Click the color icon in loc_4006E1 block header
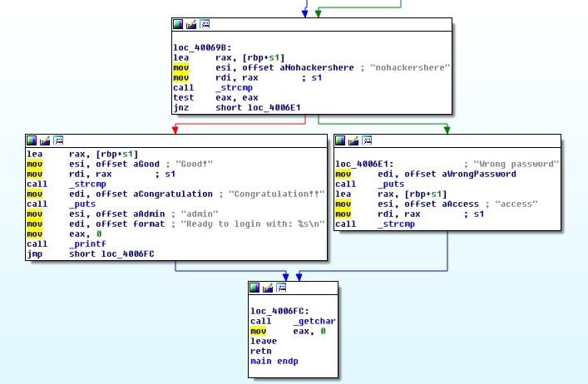The height and width of the screenshot is (384, 588). 340,140
